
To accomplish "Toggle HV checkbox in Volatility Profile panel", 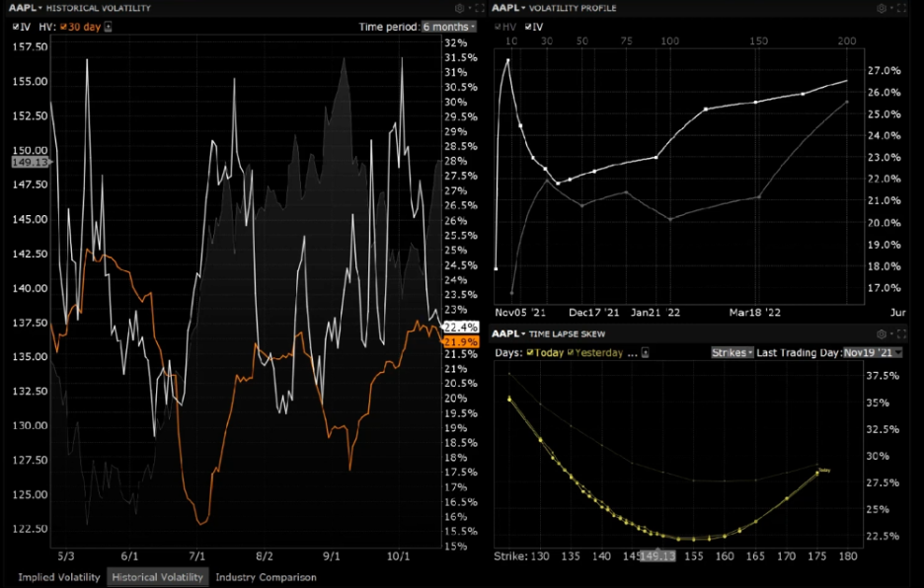I will [498, 27].
